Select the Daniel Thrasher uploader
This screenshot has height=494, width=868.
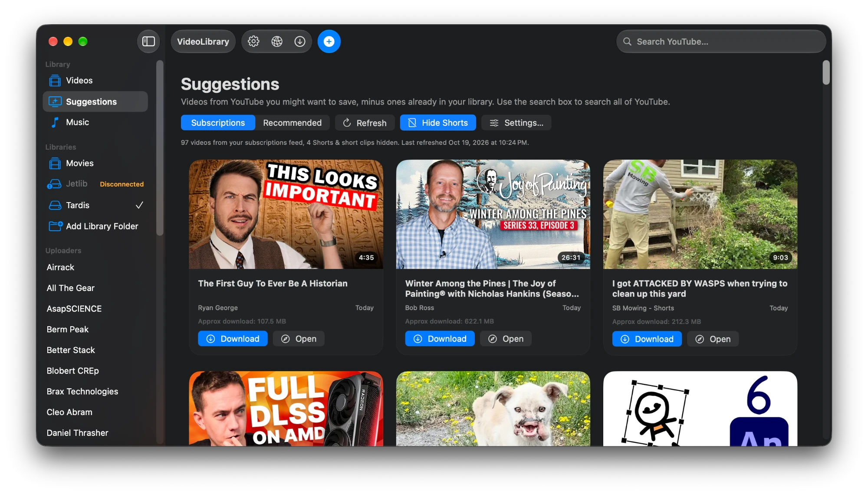point(77,433)
